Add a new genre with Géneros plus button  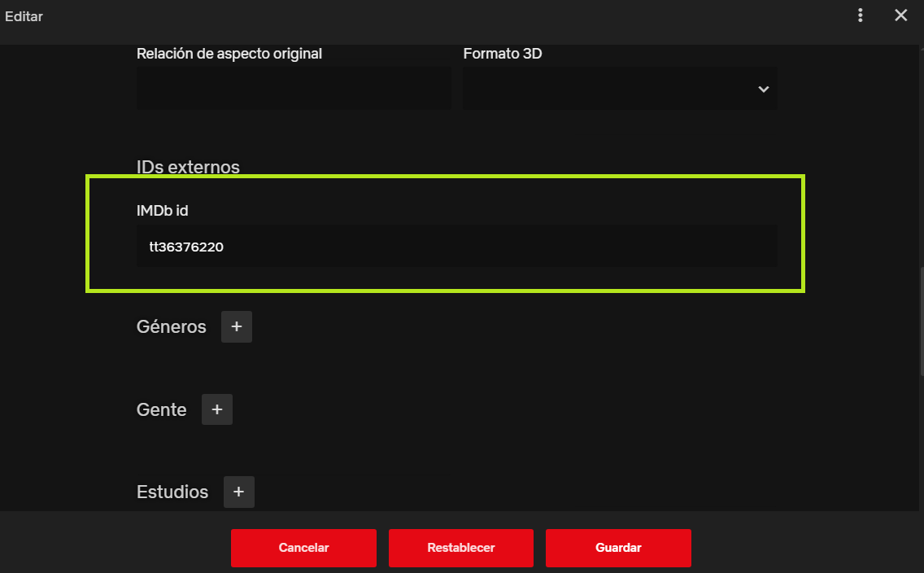[237, 326]
